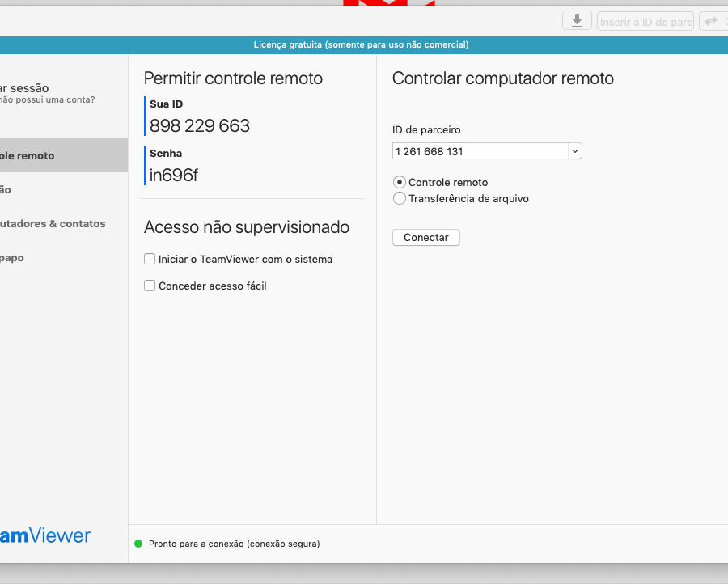Choose Transferência de arquivo radio option

(400, 198)
